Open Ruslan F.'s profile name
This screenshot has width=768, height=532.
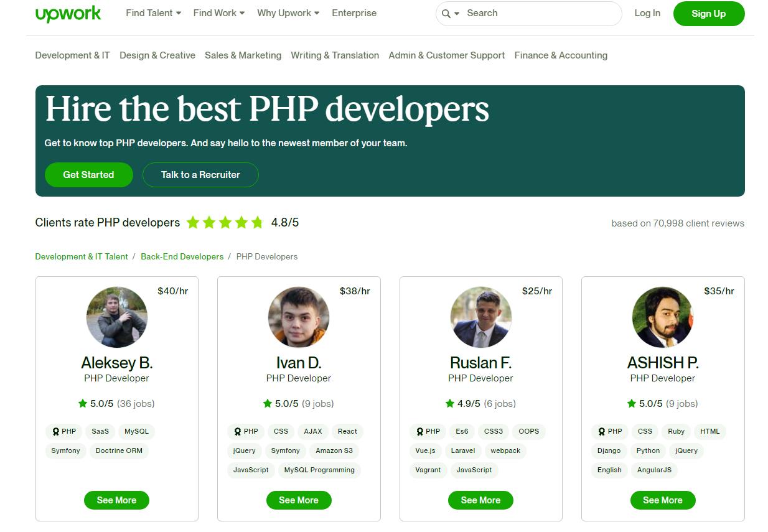(x=480, y=363)
